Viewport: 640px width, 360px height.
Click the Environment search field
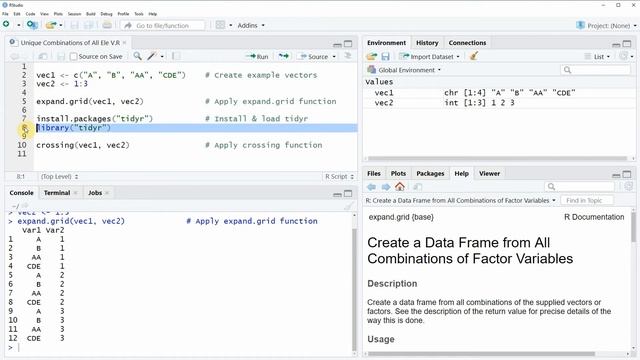pyautogui.click(x=596, y=70)
